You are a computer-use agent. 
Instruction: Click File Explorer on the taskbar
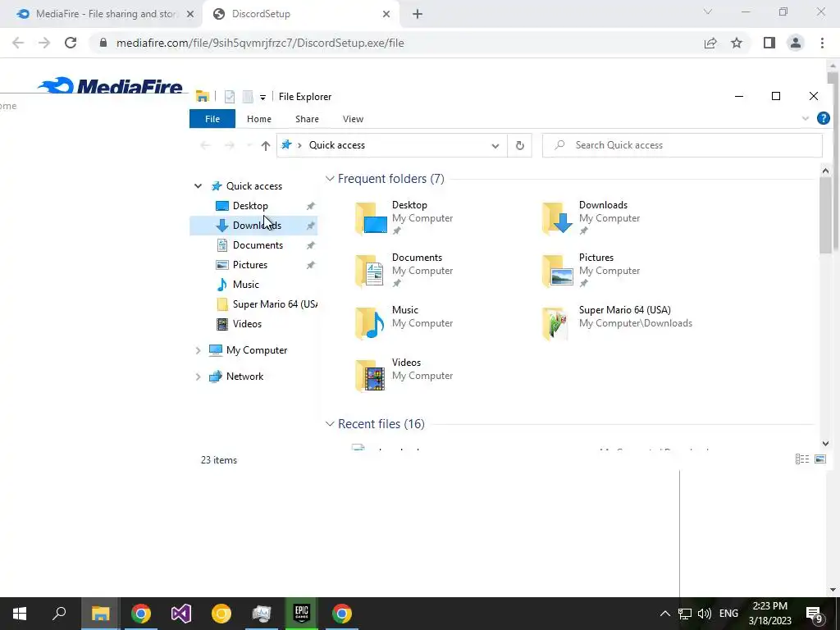coord(100,614)
